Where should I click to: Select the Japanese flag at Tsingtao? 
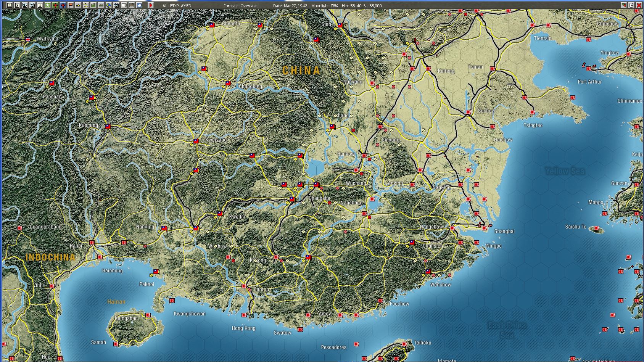coord(533,112)
